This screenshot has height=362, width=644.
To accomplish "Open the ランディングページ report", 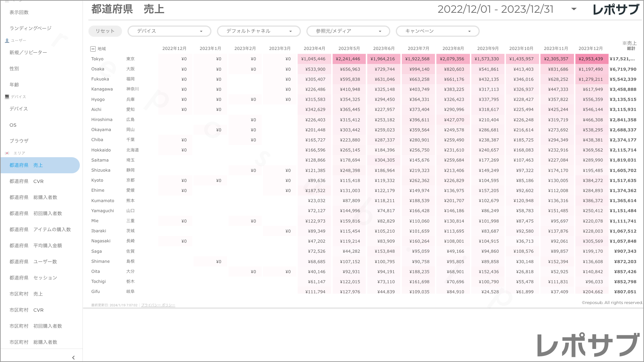I will coord(30,28).
